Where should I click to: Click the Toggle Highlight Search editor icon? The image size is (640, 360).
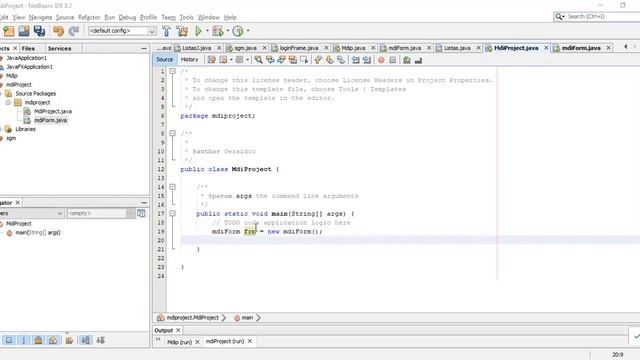coord(293,60)
